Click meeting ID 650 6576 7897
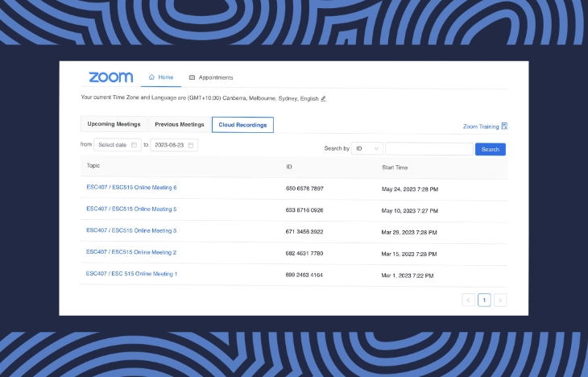The image size is (588, 377). click(304, 188)
